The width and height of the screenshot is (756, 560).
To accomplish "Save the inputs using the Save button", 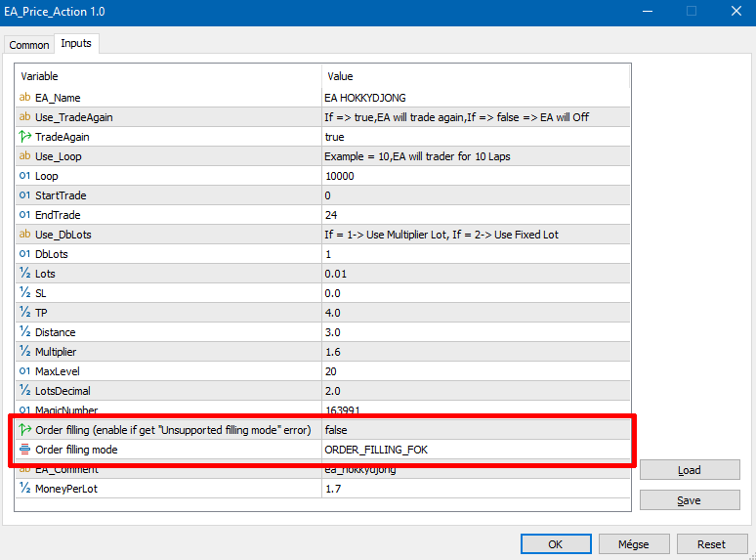I will pos(690,500).
